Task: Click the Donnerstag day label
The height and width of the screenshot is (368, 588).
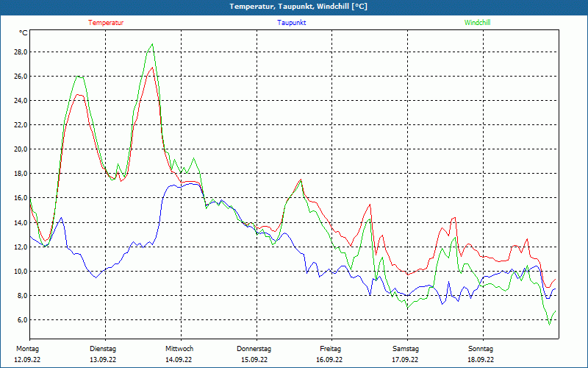Action: click(254, 349)
